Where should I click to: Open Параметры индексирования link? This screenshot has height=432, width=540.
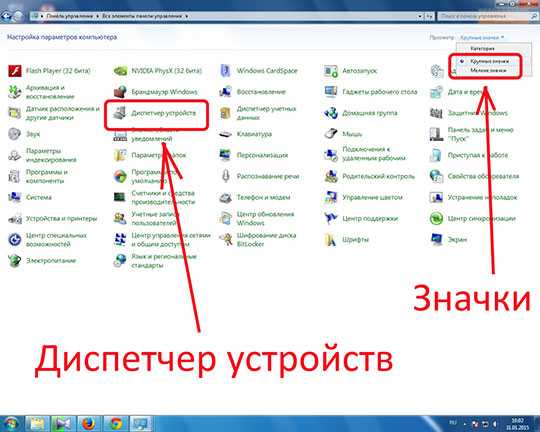(x=51, y=155)
